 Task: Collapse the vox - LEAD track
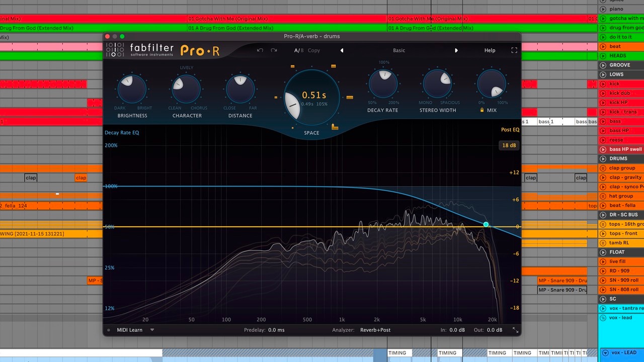(x=605, y=353)
